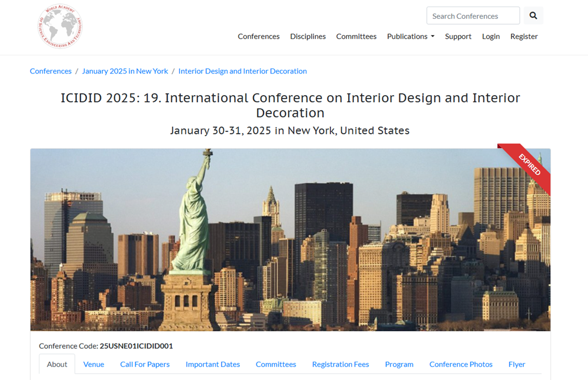588x380 pixels.
Task: Open the Support page link
Action: [458, 36]
